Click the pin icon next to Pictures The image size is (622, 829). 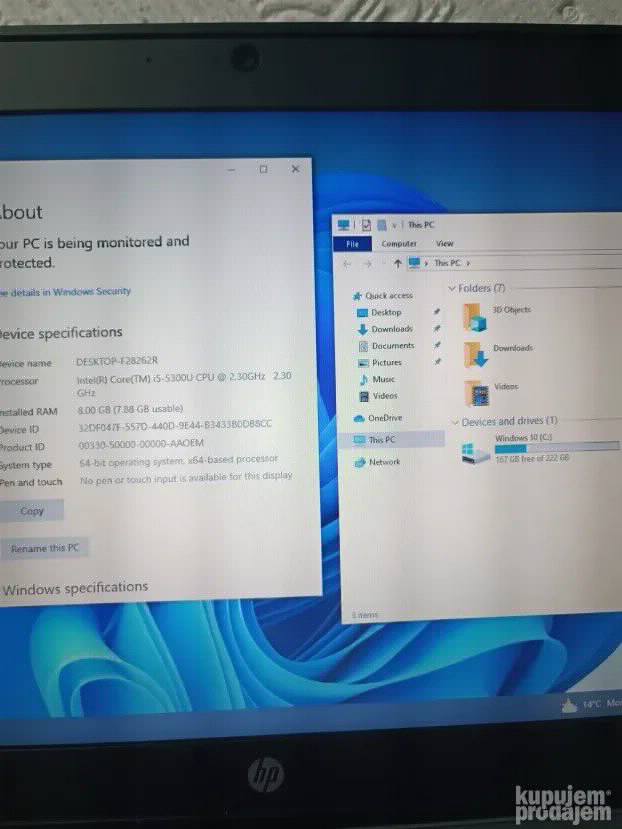point(438,362)
